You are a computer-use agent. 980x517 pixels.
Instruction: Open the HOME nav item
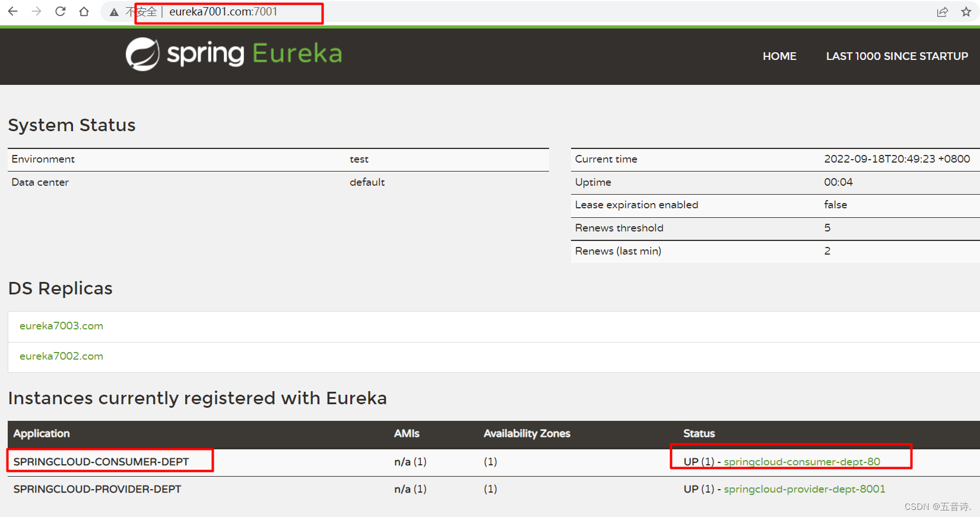779,56
